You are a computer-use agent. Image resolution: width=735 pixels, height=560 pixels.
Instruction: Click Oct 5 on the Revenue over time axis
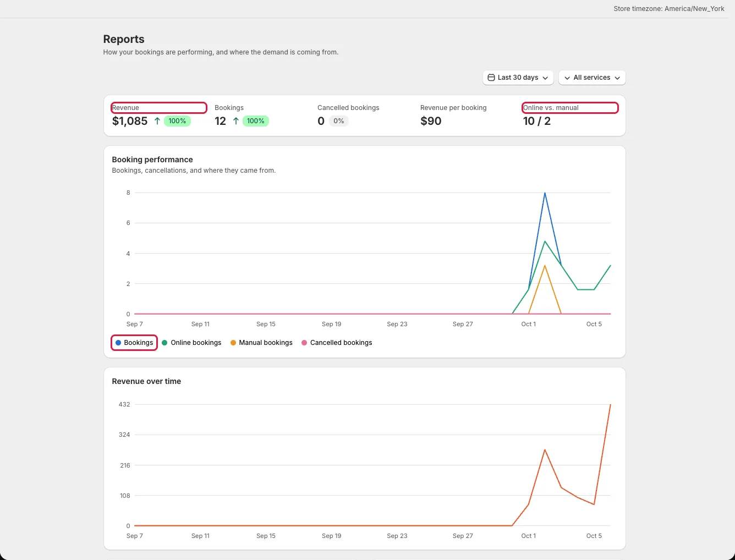594,536
